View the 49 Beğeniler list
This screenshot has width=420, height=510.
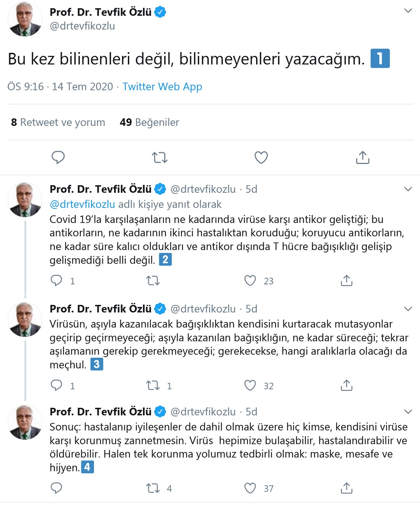[149, 122]
